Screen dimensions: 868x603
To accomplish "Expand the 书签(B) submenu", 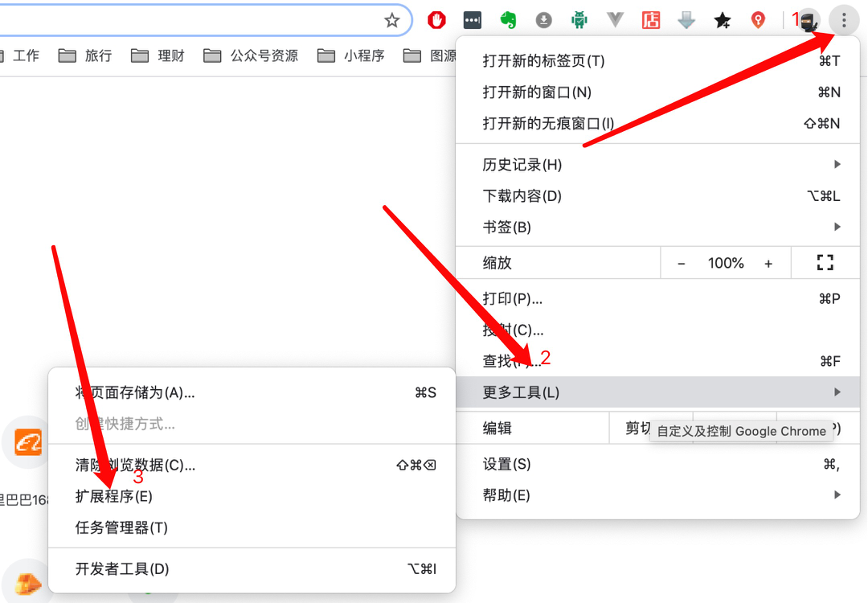I will coord(657,227).
